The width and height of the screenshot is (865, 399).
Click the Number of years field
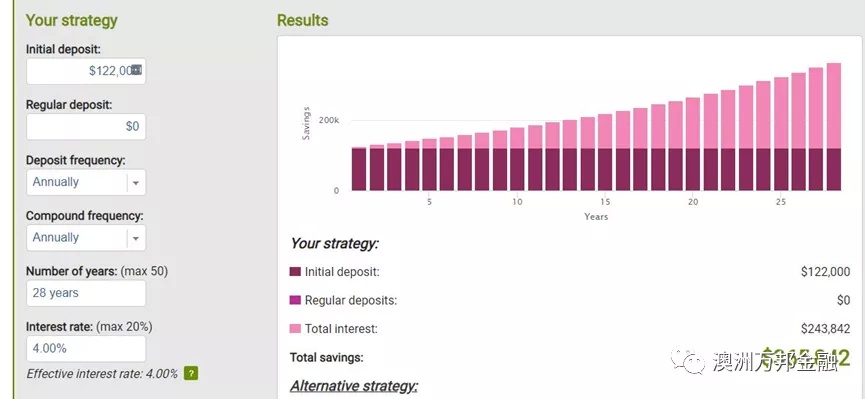tap(86, 293)
